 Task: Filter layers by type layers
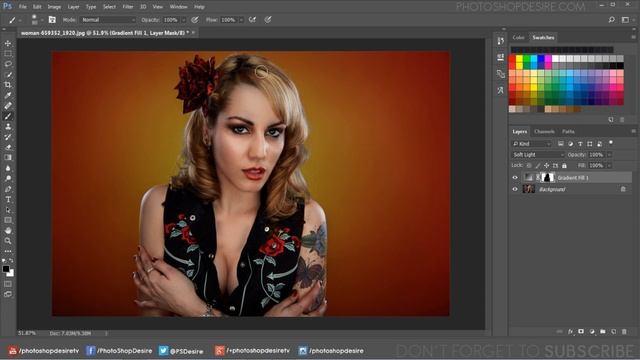pyautogui.click(x=580, y=144)
